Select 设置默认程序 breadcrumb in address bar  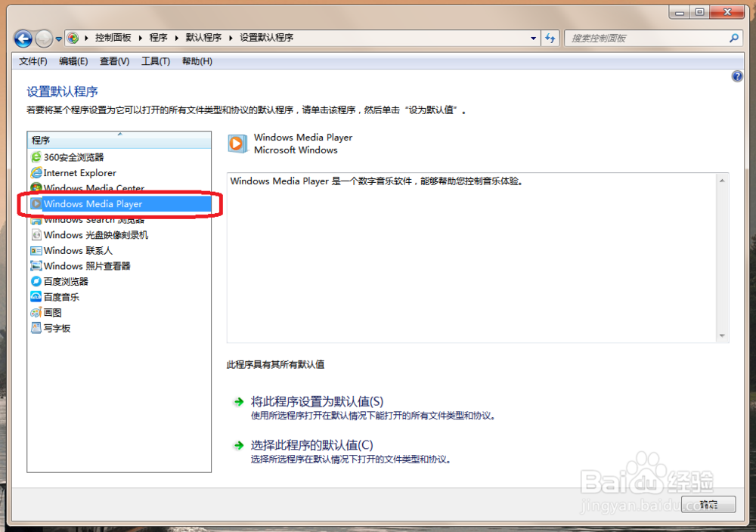click(x=267, y=38)
